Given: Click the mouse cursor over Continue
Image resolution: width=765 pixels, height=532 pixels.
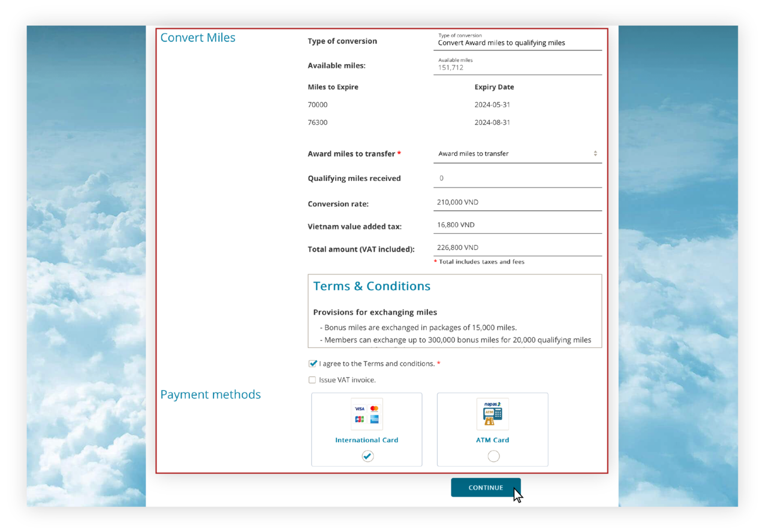Looking at the screenshot, I should pos(517,494).
